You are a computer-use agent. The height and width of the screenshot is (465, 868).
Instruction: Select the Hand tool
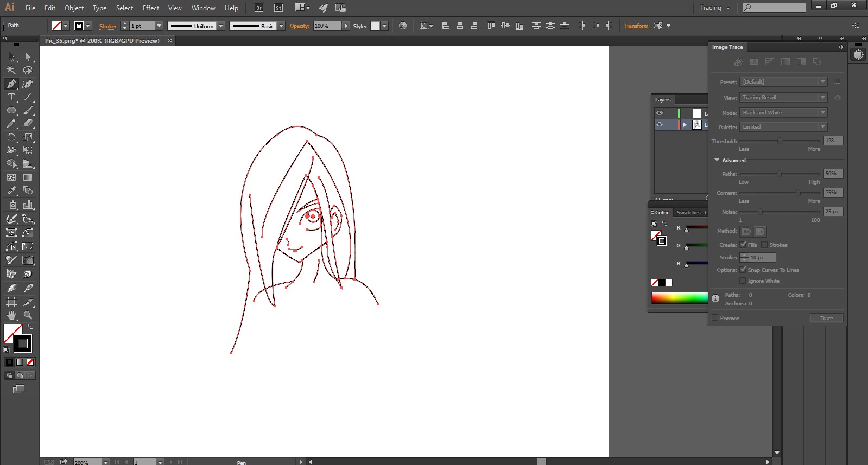coord(11,315)
